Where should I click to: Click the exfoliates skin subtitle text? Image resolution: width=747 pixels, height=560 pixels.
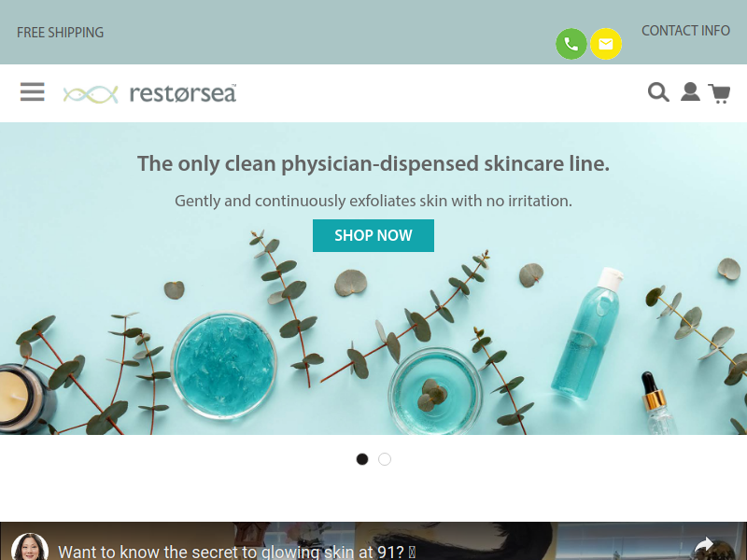coord(373,201)
